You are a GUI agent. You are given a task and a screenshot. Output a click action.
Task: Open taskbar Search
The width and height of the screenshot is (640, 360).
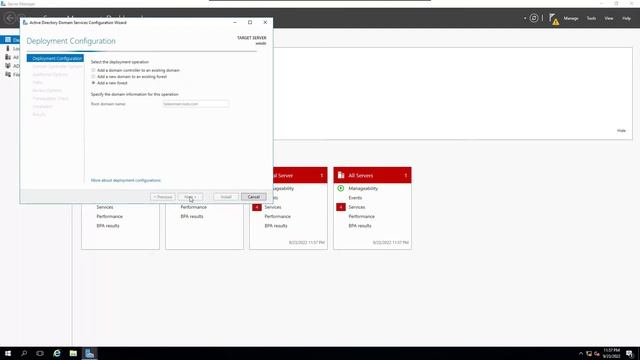(x=24, y=353)
